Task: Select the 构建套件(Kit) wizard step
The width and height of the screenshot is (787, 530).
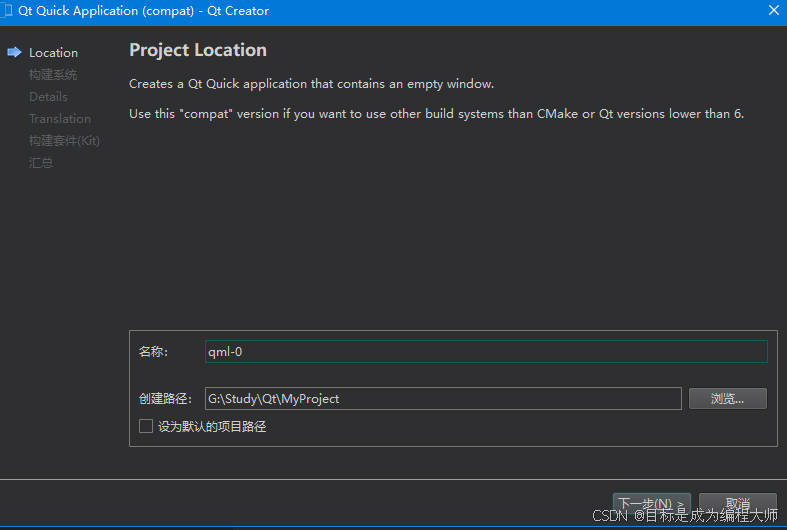Action: tap(64, 141)
